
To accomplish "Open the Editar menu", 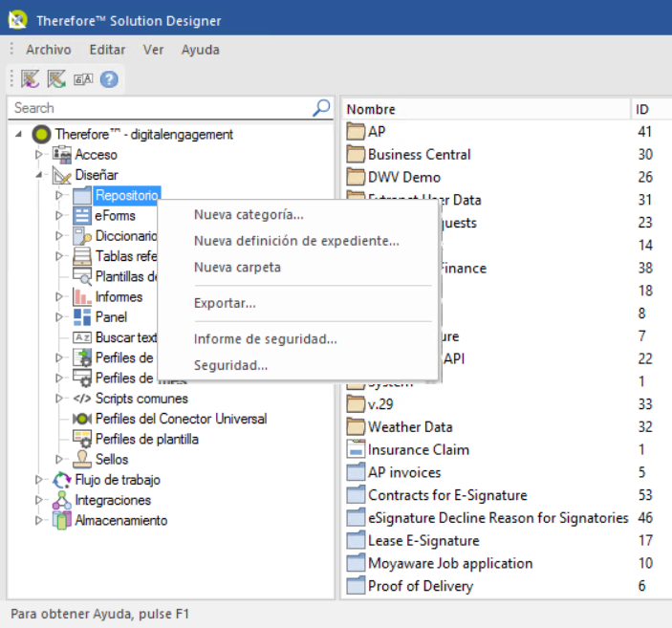I will tap(107, 50).
